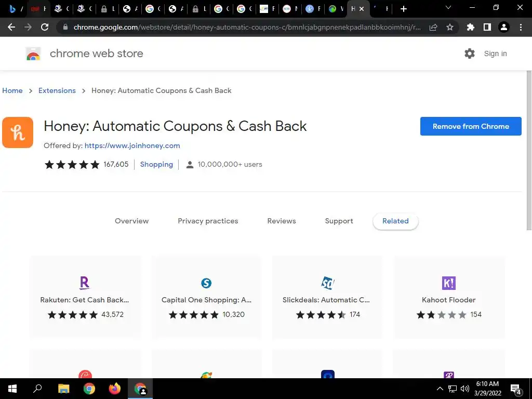Open the Support tab
The image size is (532, 399).
pos(339,221)
